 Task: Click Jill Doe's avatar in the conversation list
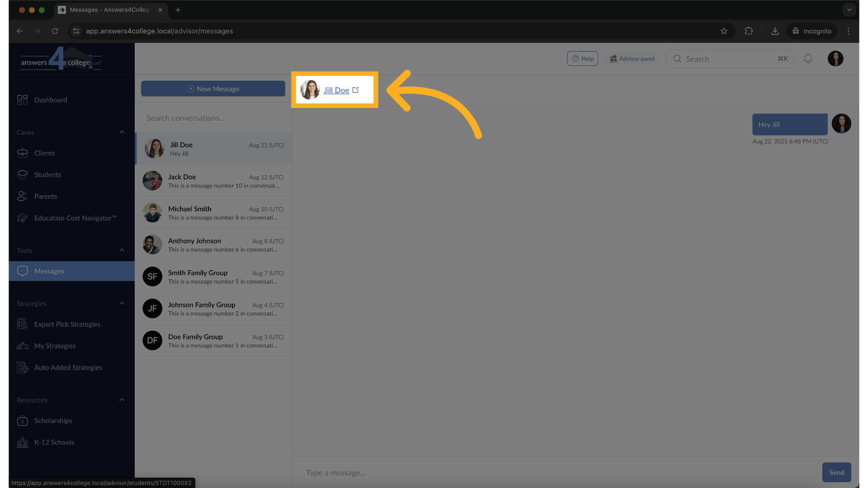[154, 148]
